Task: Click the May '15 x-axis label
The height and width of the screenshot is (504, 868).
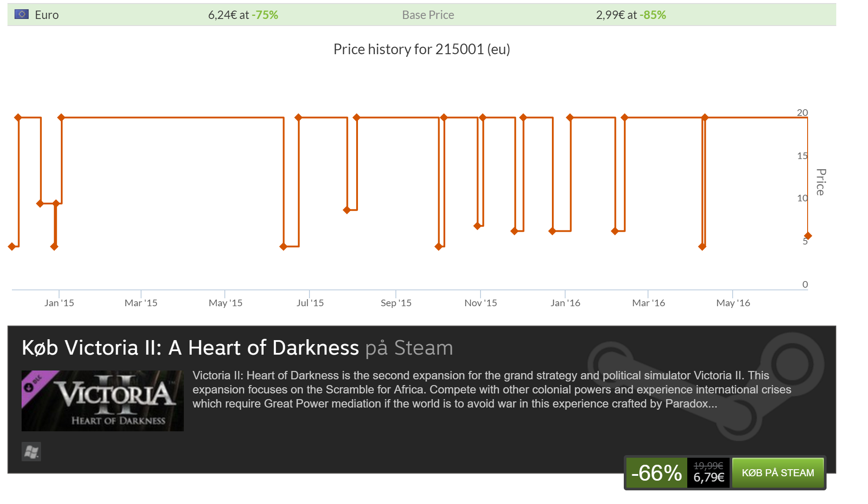Action: point(225,303)
